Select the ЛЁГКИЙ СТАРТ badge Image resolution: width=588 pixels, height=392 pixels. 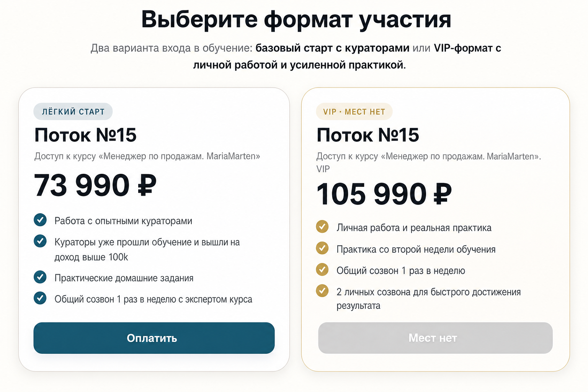[73, 112]
